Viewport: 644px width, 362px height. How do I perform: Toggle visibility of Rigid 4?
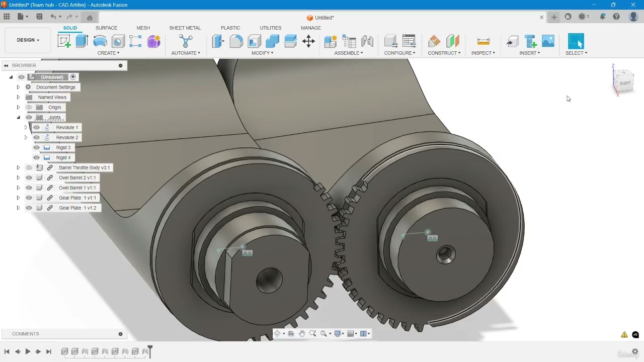click(x=36, y=157)
